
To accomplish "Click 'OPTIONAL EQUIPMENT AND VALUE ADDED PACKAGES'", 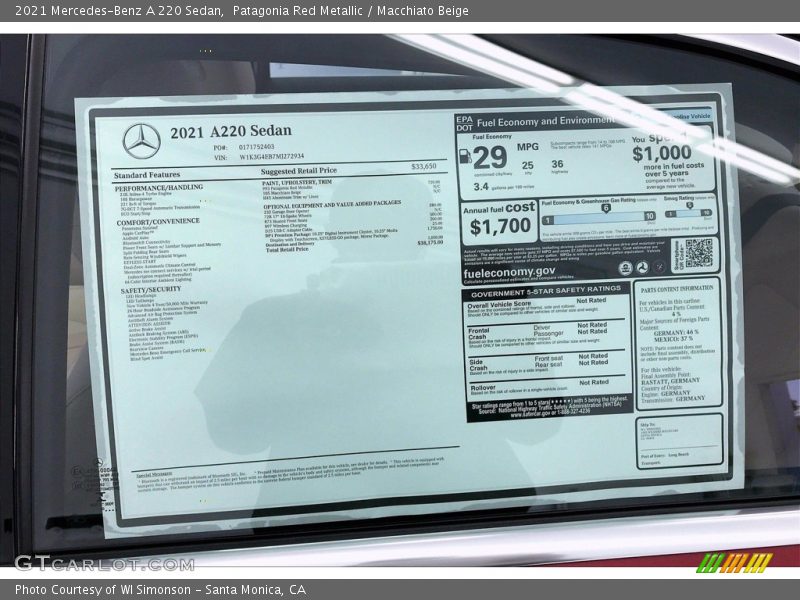I will (332, 205).
